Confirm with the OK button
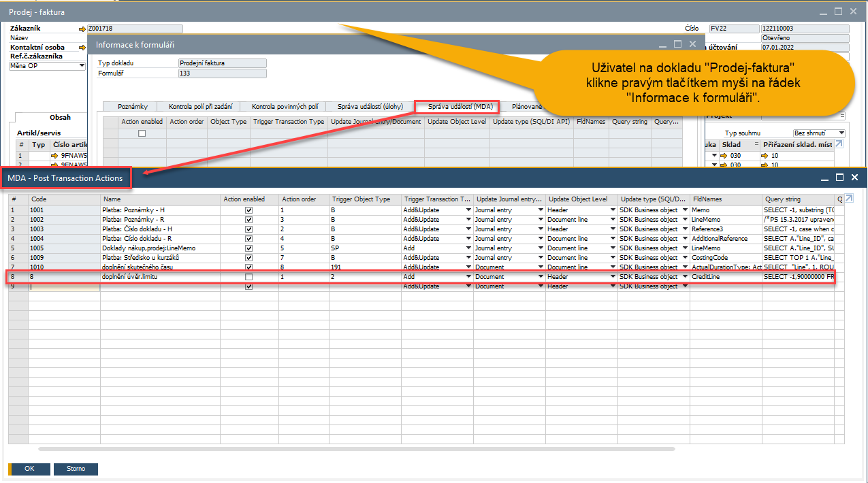 click(x=29, y=469)
